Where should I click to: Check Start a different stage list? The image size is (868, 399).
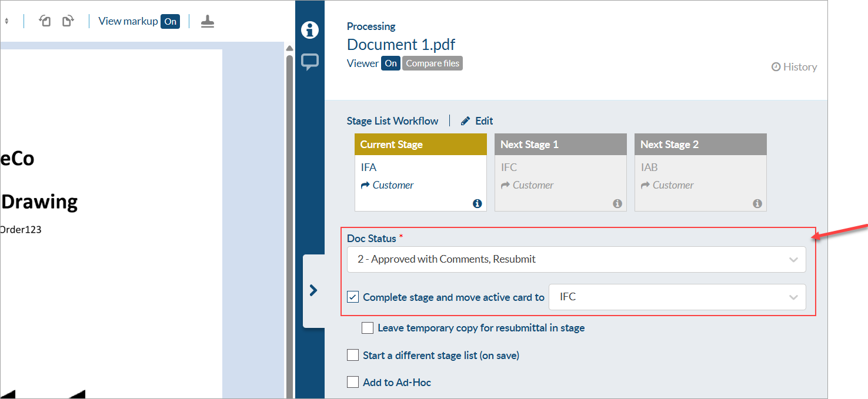coord(353,355)
